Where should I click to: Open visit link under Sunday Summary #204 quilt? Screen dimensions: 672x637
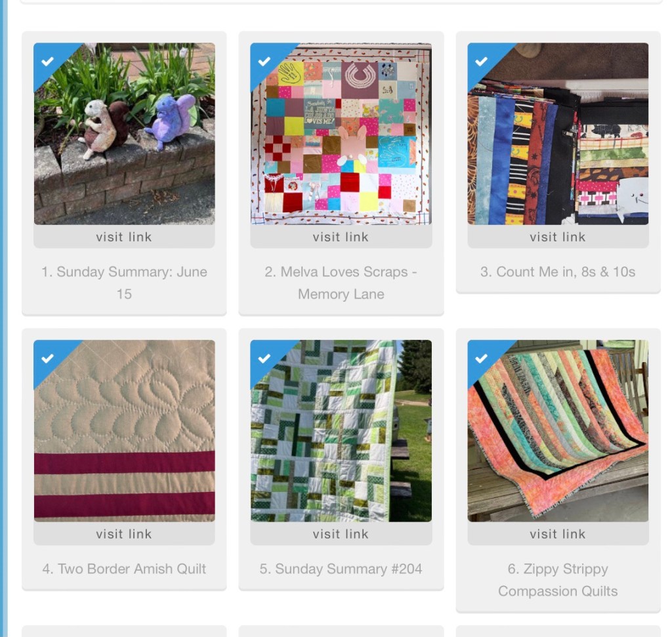tap(341, 534)
